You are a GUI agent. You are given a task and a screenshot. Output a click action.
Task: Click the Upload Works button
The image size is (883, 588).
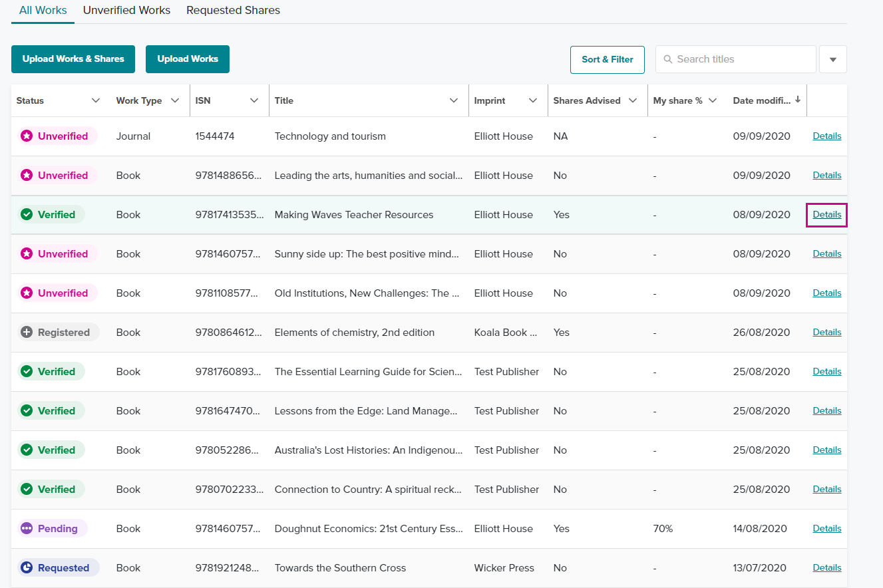(188, 59)
